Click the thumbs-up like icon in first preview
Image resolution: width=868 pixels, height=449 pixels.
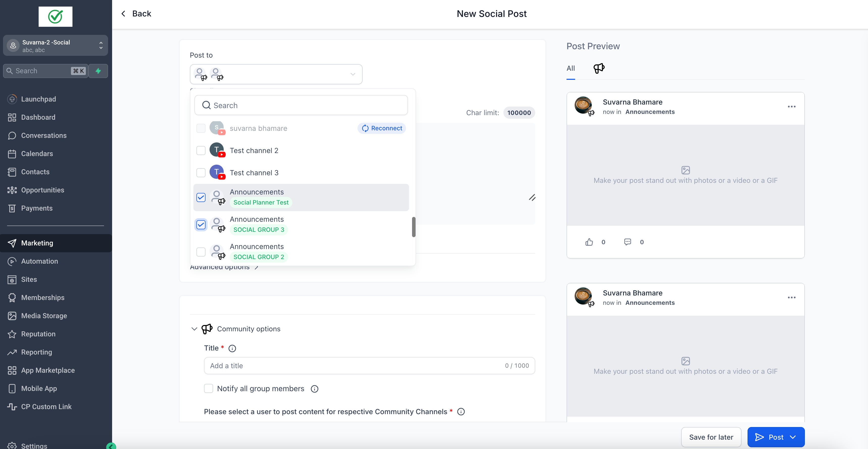pyautogui.click(x=589, y=242)
